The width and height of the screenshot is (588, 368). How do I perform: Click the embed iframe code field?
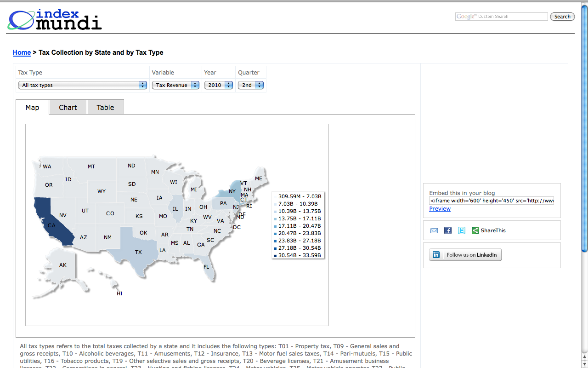click(492, 201)
